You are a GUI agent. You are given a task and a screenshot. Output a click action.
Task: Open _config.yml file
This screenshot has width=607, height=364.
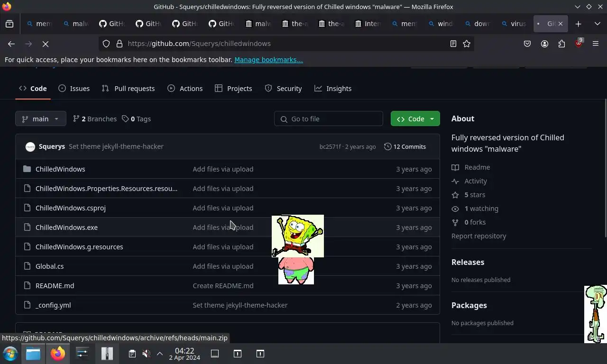53,305
